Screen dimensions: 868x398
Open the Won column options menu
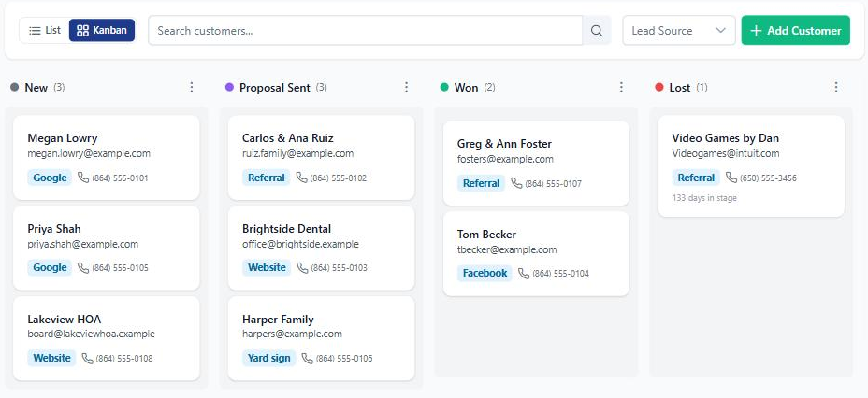tap(621, 87)
